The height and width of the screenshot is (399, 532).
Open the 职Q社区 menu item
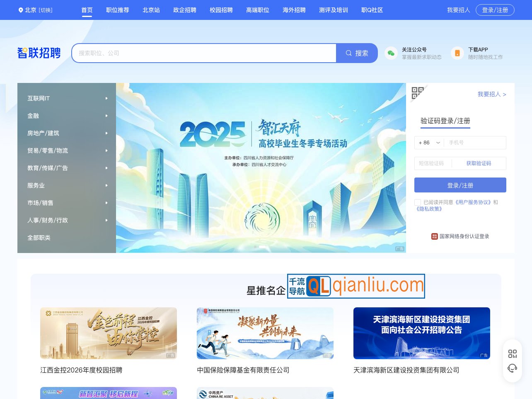[x=372, y=10]
